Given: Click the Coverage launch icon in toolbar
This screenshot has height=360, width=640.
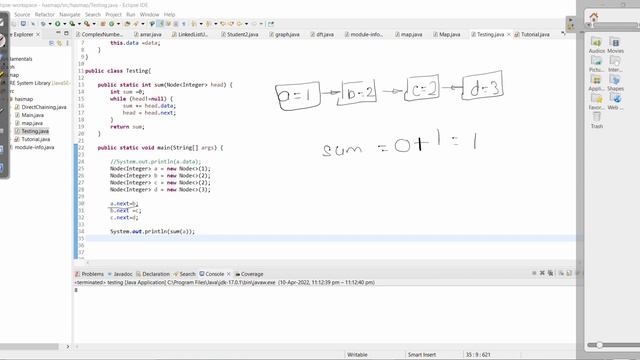Looking at the screenshot, I should (72, 24).
